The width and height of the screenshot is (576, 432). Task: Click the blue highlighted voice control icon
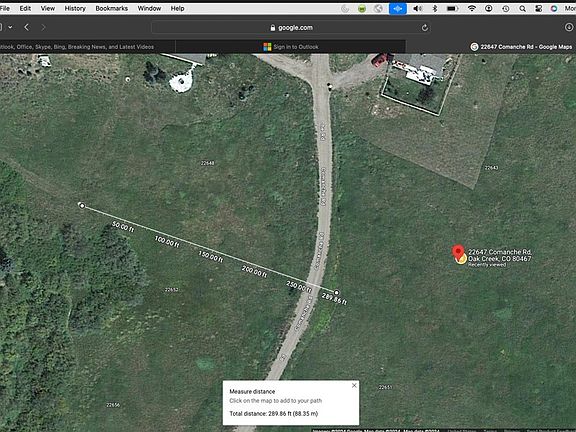(398, 8)
